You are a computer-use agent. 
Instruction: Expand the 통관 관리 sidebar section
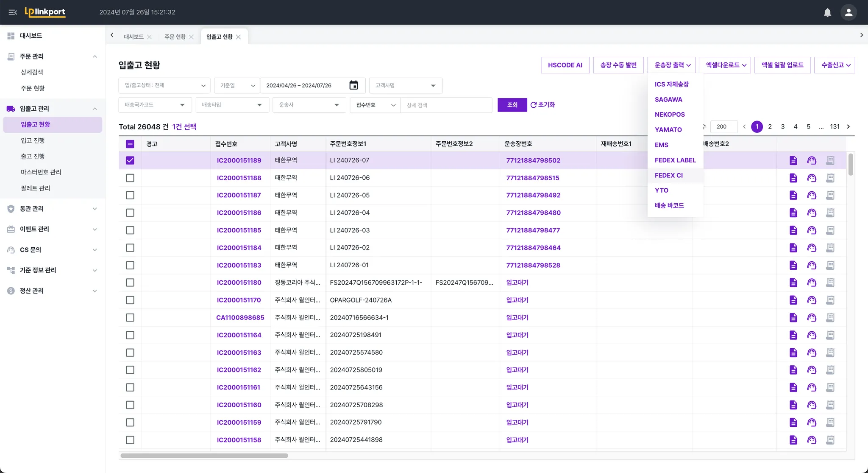click(53, 209)
